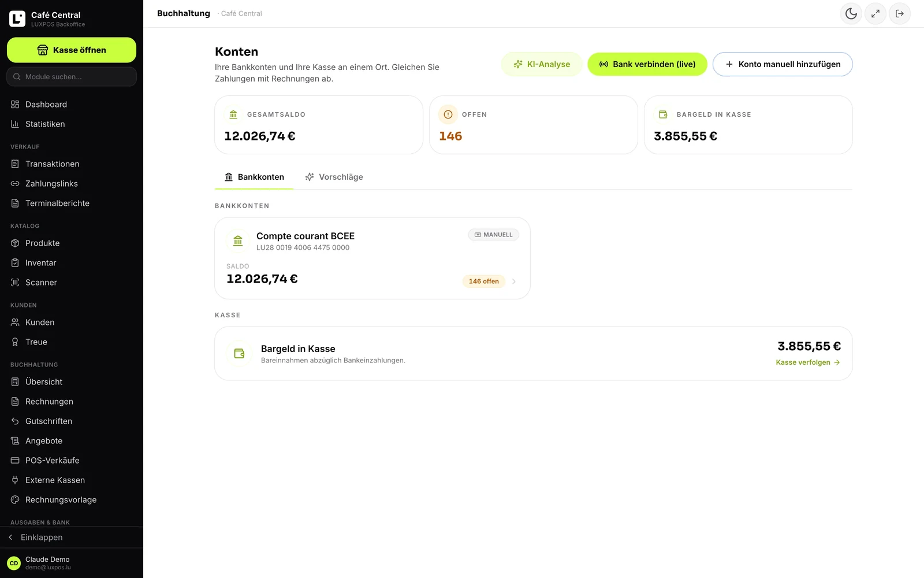
Task: Click the Gesamtsaldo amount 12.026,74 €
Action: coord(260,136)
